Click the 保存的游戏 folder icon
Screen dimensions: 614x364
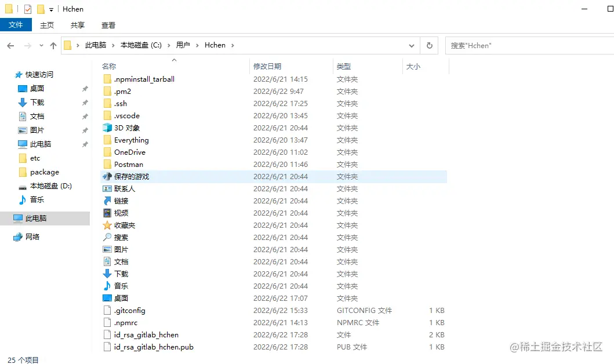[x=107, y=177]
